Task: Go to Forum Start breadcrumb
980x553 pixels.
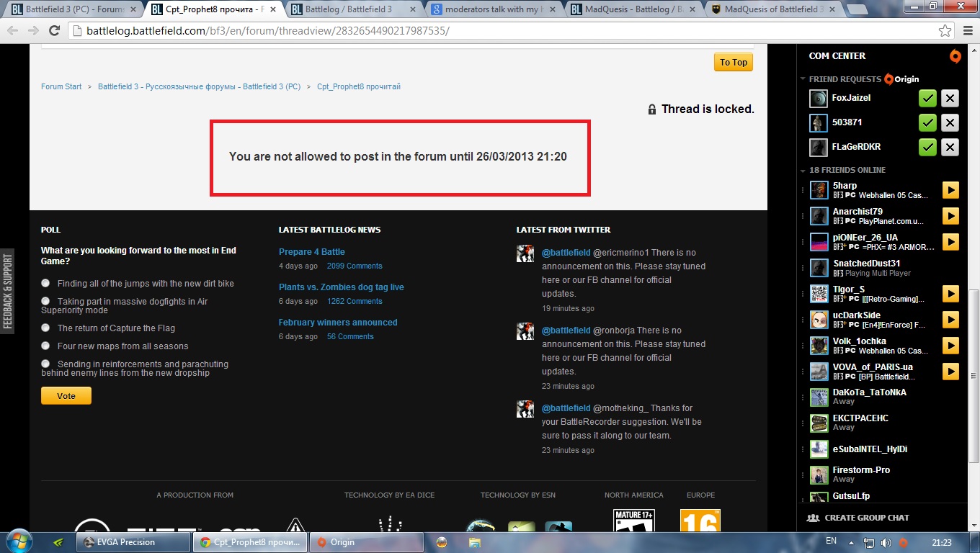Action: [x=61, y=86]
